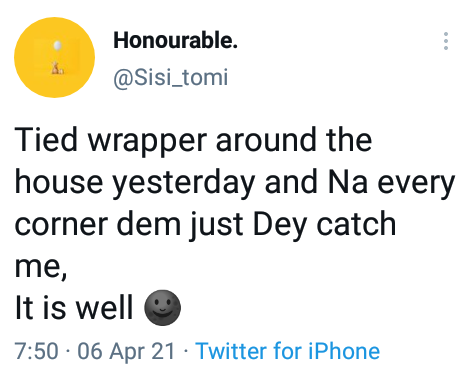Open the @Sisi_tomi handle
Screen dimensions: 464x382
(171, 77)
